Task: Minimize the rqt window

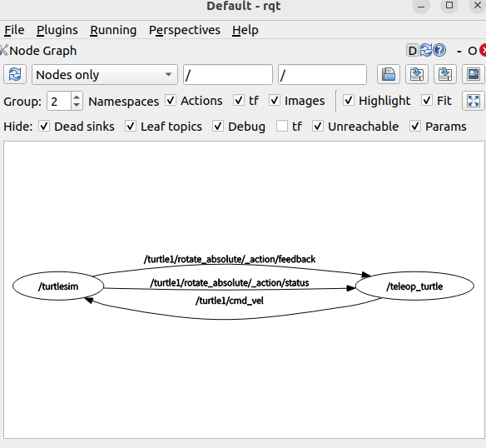Action: 421,6
